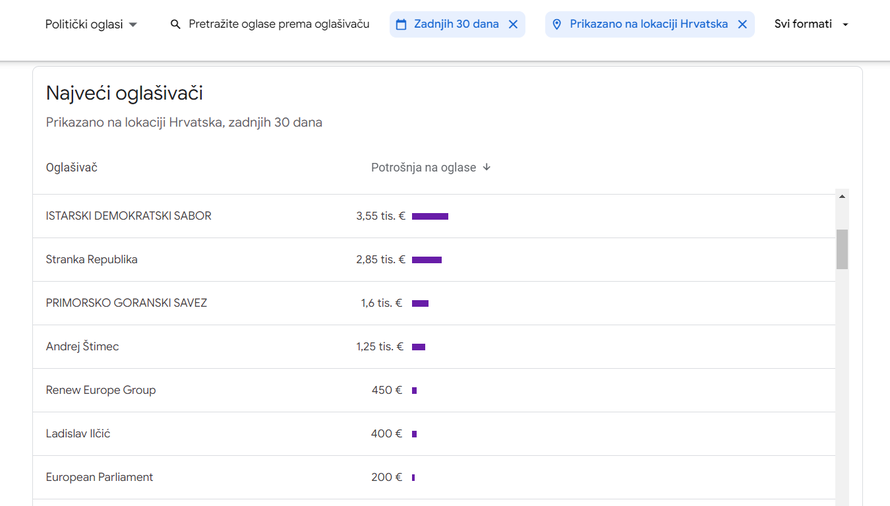Remove the Zadnjih 30 dana filter
The height and width of the screenshot is (506, 890).
(x=513, y=24)
